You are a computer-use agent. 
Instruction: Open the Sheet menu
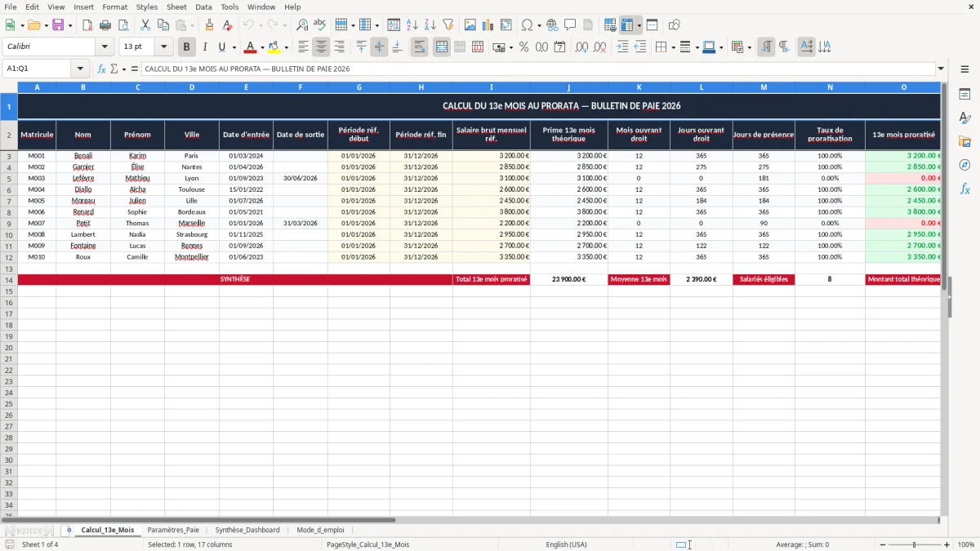(176, 7)
